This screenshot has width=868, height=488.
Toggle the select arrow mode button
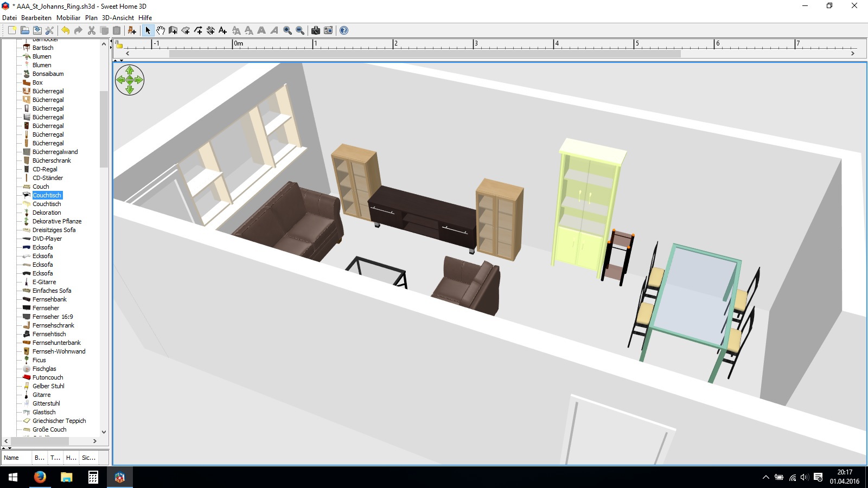click(x=148, y=30)
